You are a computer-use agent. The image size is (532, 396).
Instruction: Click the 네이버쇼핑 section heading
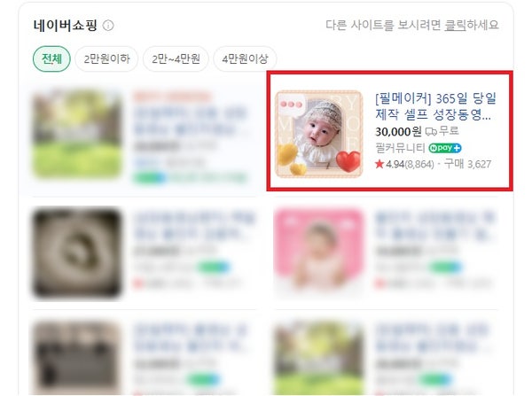(65, 26)
